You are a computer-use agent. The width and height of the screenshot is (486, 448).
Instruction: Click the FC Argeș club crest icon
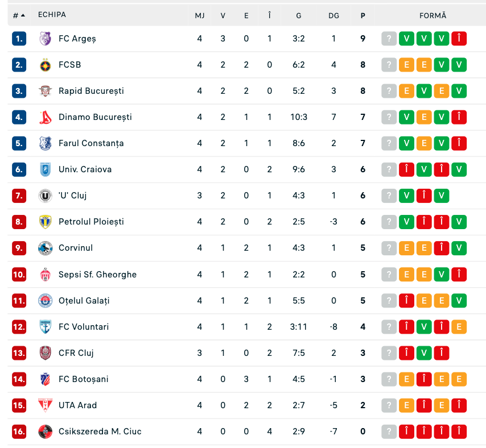pyautogui.click(x=46, y=39)
